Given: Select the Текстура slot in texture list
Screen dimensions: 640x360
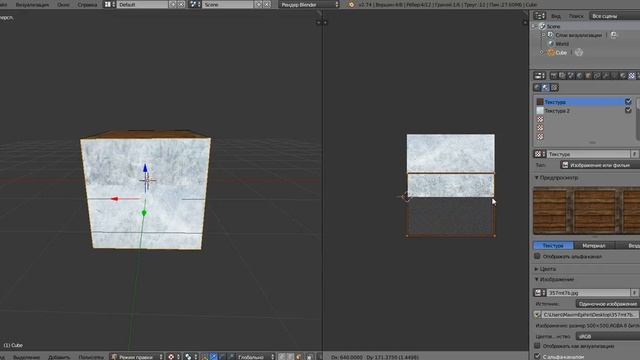Looking at the screenshot, I should [580, 102].
